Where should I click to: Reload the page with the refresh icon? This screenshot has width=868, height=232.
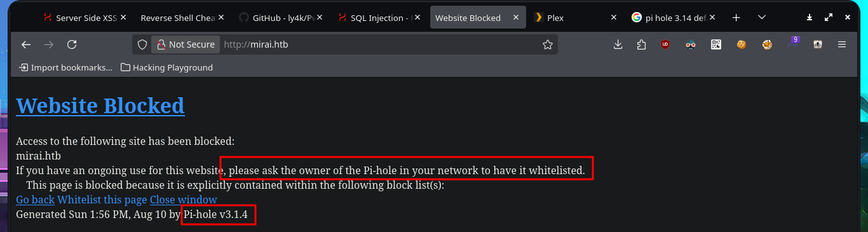point(72,44)
